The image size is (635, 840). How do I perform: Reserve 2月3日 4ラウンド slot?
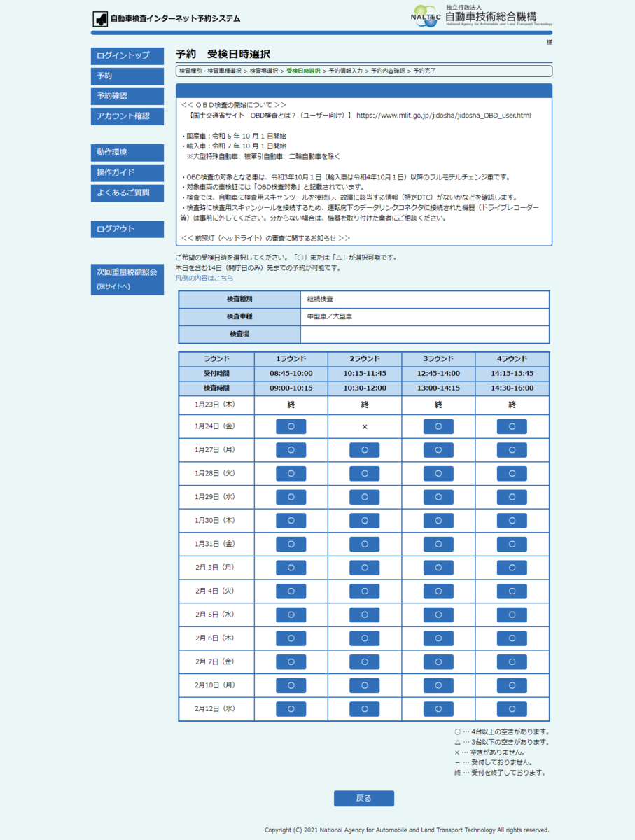click(x=512, y=568)
